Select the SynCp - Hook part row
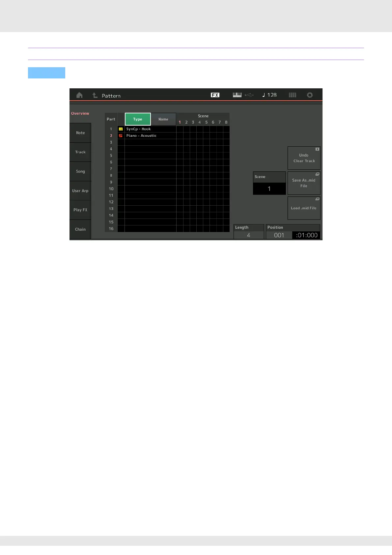 tap(150, 129)
